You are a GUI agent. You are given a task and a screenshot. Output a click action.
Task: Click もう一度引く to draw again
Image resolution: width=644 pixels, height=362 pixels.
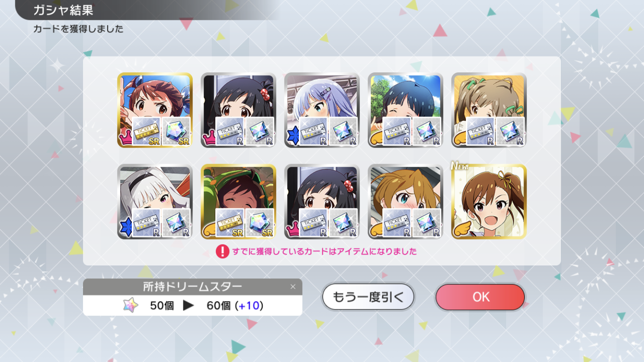[368, 297]
